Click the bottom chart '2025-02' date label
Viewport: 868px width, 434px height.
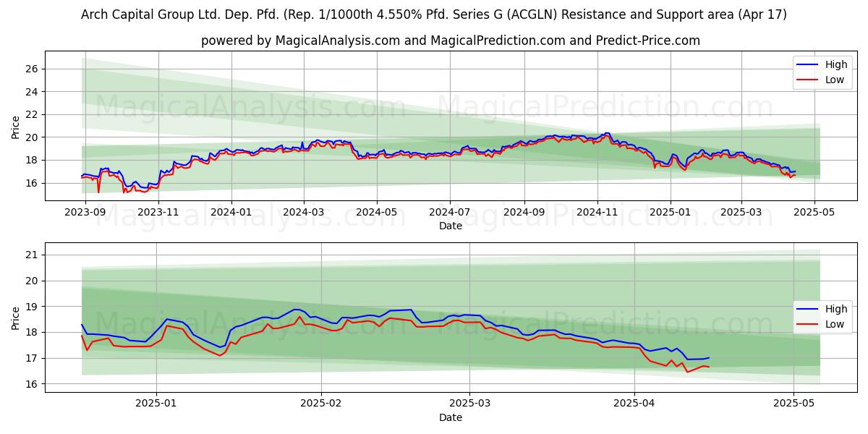point(320,405)
